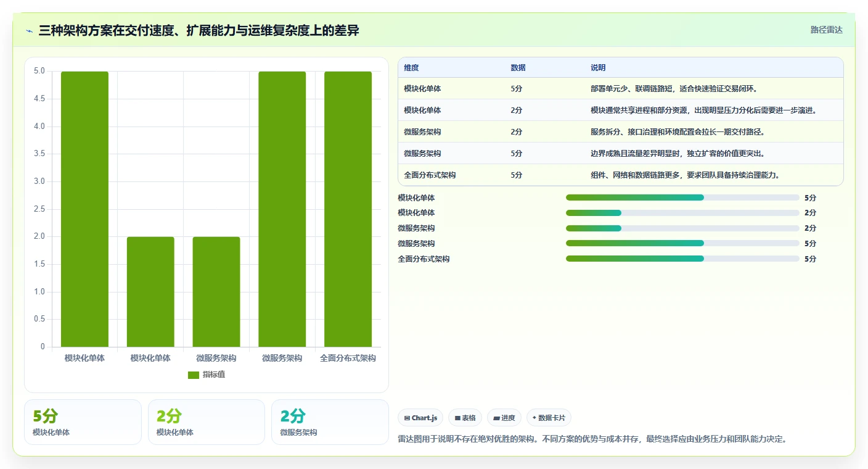Click the 0.5 y-axis tick label
This screenshot has height=469, width=868.
pos(39,319)
